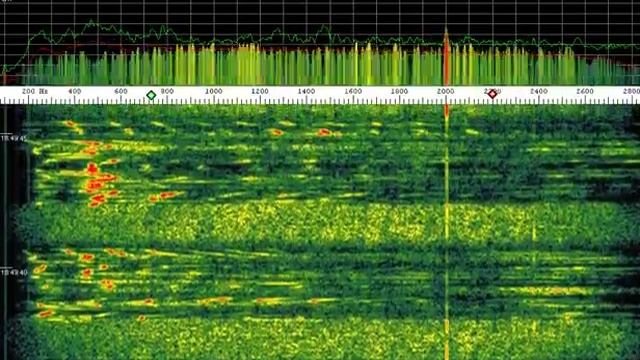Click the lower waterfall time label ending :40

tap(13, 272)
